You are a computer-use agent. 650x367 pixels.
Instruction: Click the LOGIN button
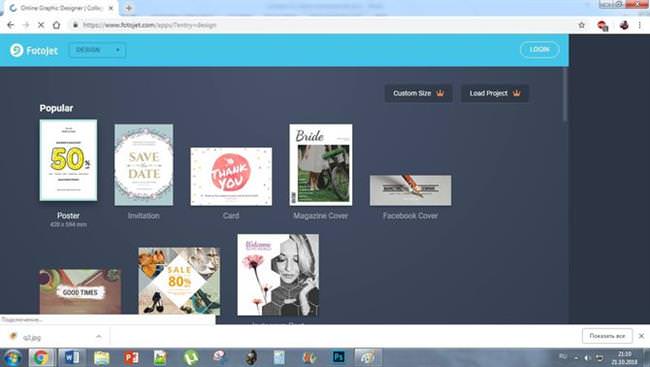pyautogui.click(x=539, y=50)
